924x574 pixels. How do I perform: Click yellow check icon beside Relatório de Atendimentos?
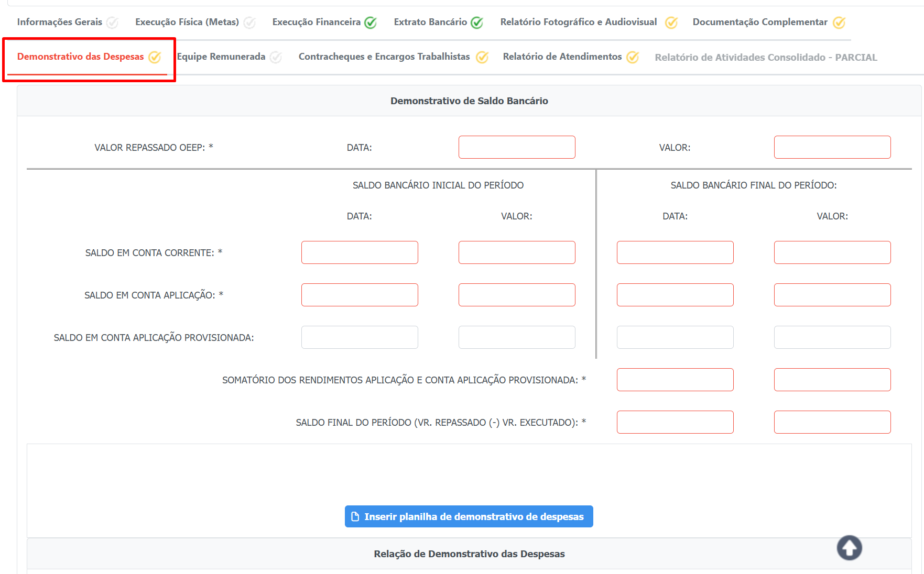click(633, 57)
